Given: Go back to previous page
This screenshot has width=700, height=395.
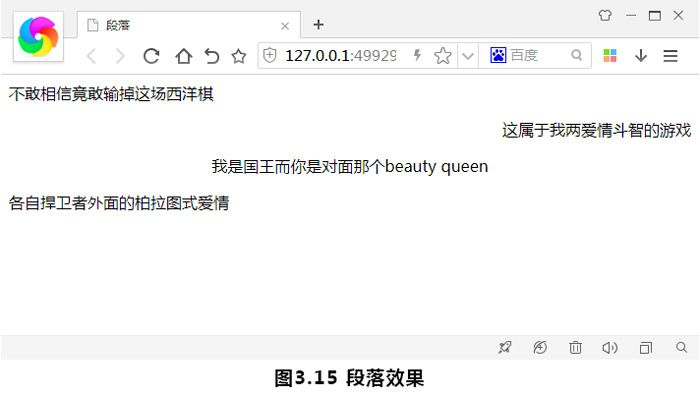Looking at the screenshot, I should tap(92, 56).
